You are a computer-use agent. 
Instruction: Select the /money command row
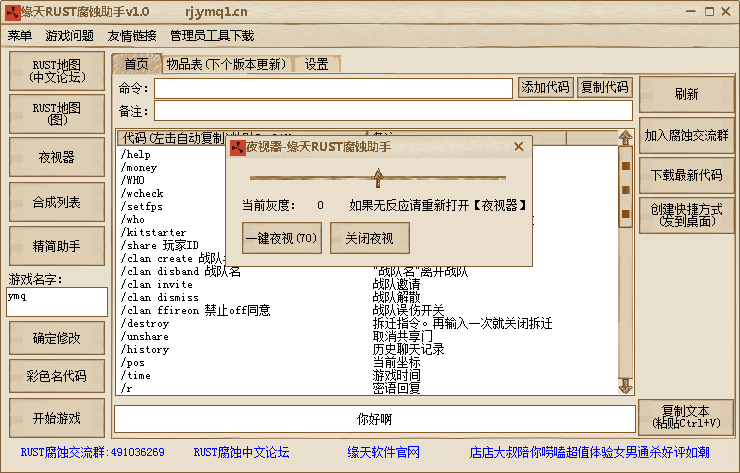[x=139, y=168]
